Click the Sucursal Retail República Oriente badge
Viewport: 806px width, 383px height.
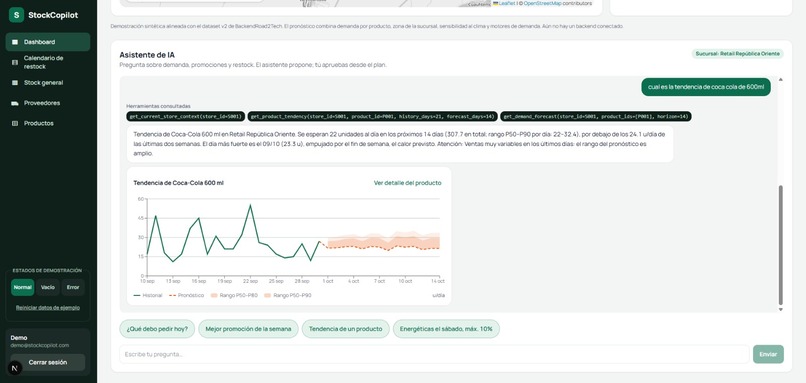click(x=738, y=53)
